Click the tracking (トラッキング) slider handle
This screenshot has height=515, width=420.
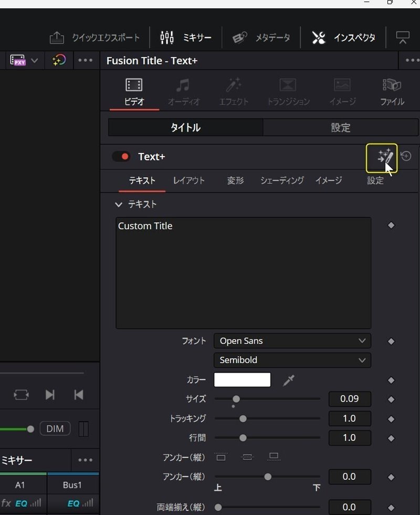(243, 419)
